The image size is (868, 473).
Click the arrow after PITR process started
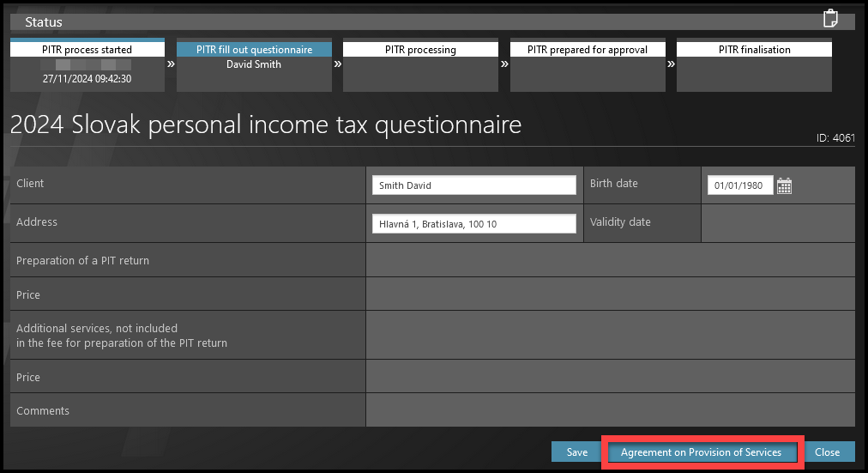(170, 64)
